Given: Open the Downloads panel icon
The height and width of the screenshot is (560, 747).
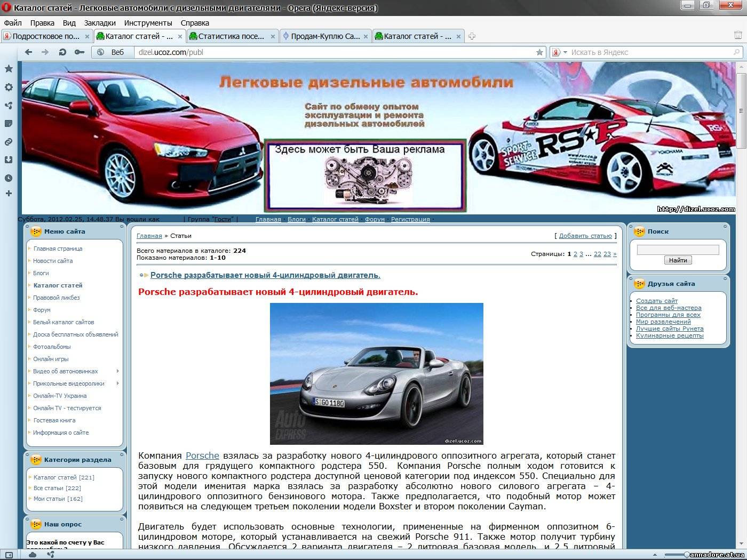Looking at the screenshot, I should 9,159.
